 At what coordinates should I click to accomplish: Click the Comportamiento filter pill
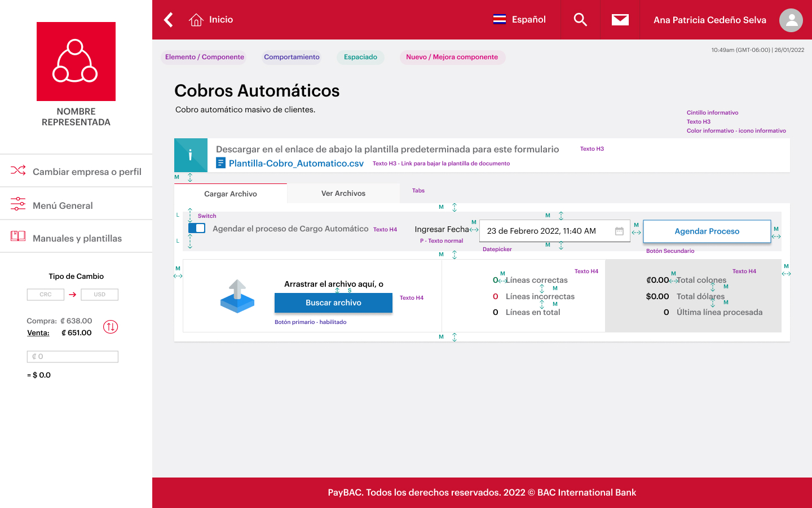292,57
